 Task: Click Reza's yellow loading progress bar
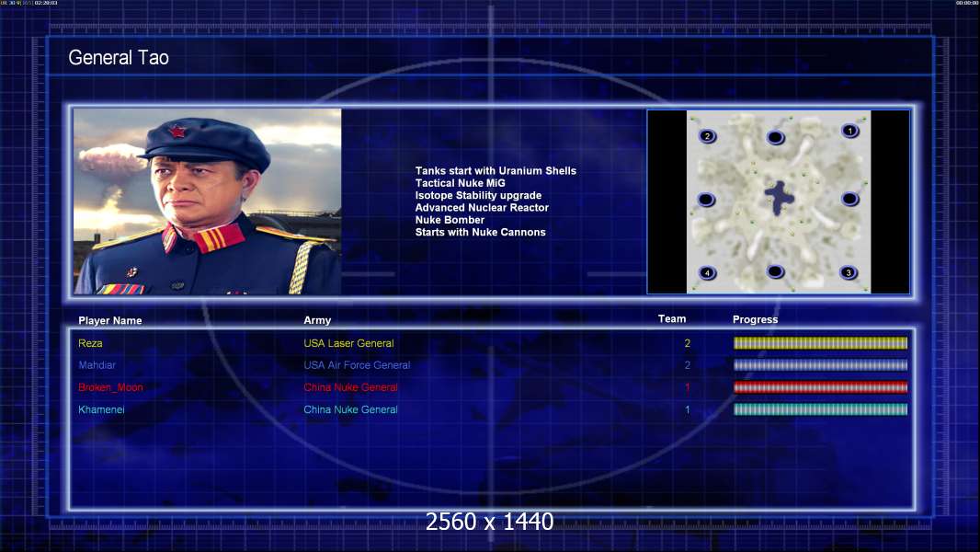pyautogui.click(x=821, y=342)
